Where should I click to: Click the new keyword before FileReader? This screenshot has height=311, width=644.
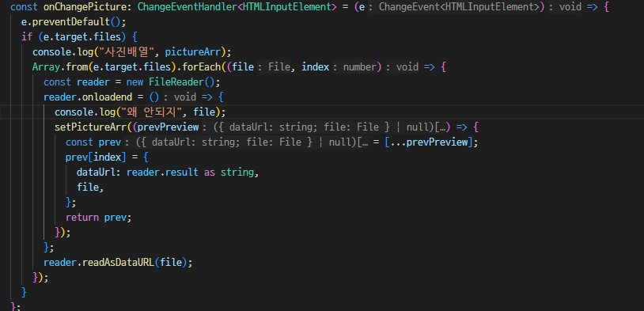pos(134,82)
